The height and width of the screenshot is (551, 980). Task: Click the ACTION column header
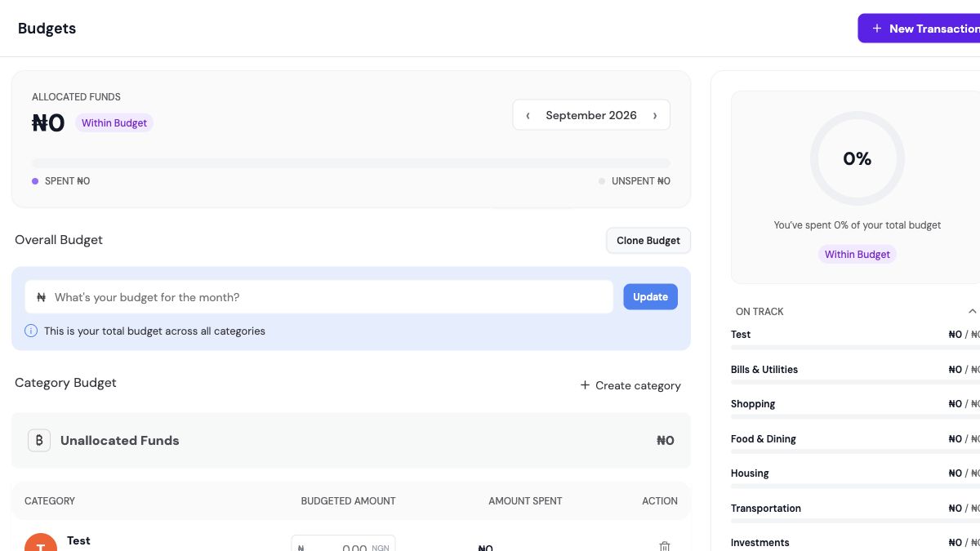point(660,501)
